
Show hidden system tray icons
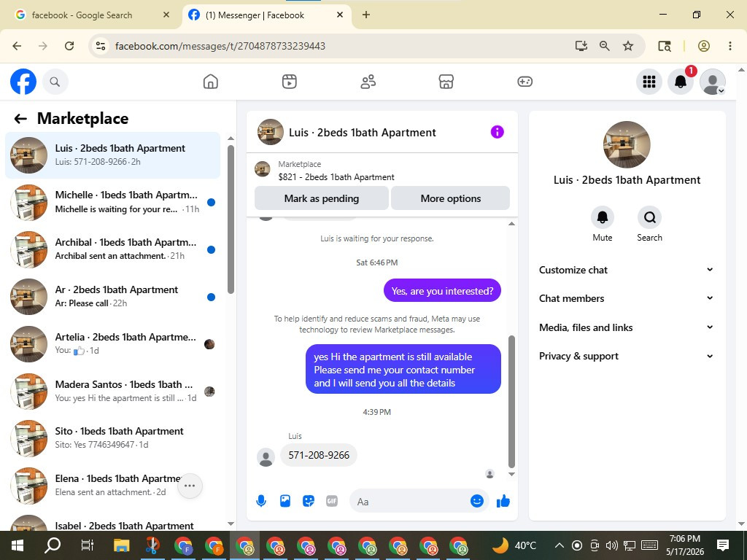tap(560, 545)
